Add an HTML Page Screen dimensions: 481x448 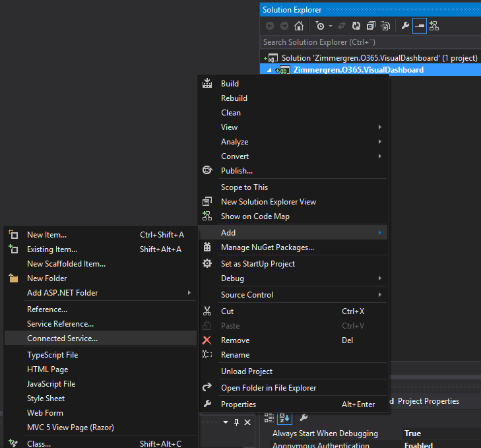100,369
